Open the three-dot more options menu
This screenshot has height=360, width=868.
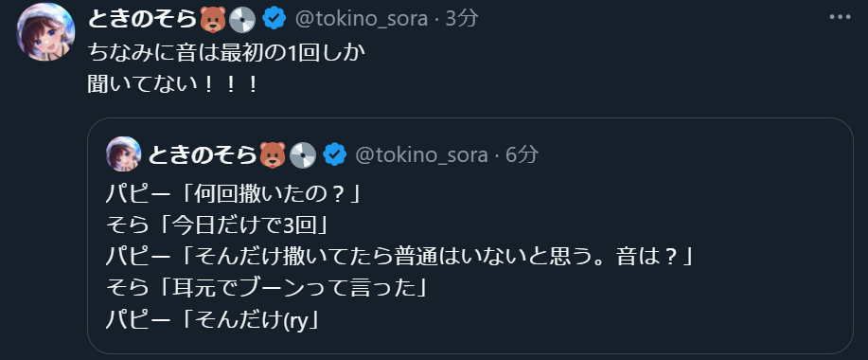point(840,17)
